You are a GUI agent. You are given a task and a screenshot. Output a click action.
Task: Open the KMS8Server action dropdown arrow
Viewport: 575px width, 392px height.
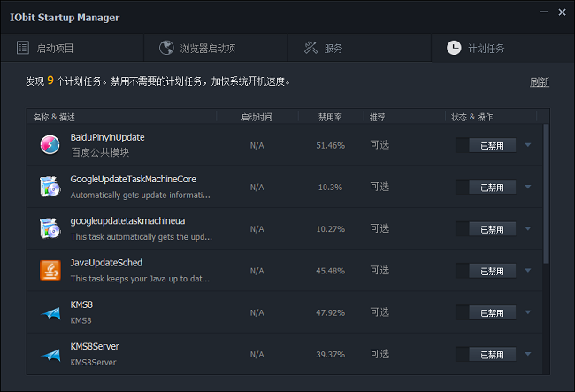point(528,354)
